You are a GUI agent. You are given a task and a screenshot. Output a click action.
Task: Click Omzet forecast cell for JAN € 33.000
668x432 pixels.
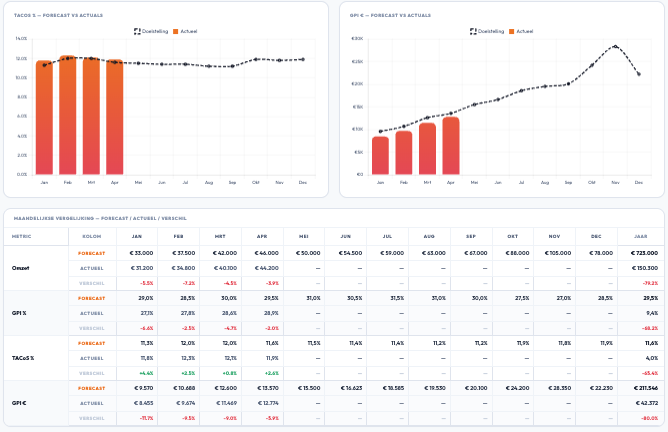136,254
